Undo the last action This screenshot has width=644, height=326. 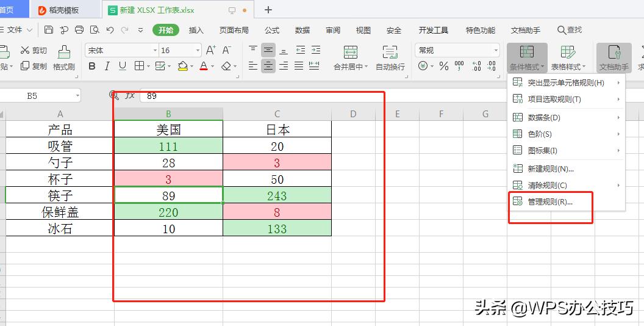(x=110, y=29)
